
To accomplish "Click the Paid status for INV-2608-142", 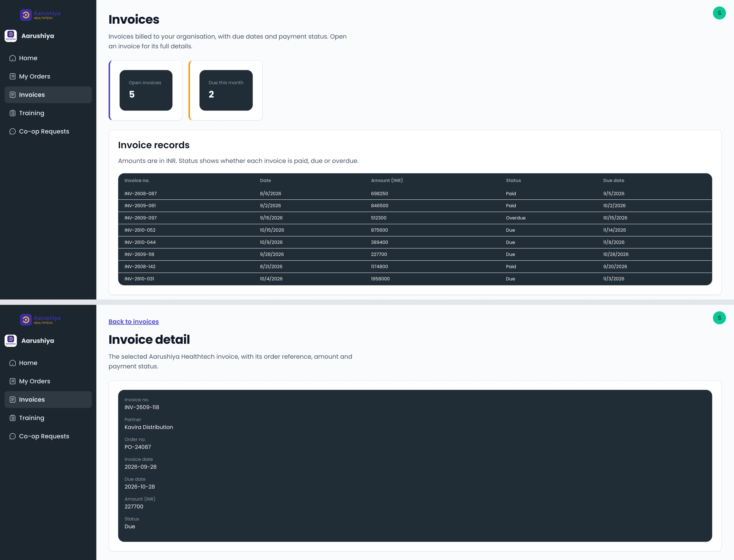I will [x=511, y=266].
